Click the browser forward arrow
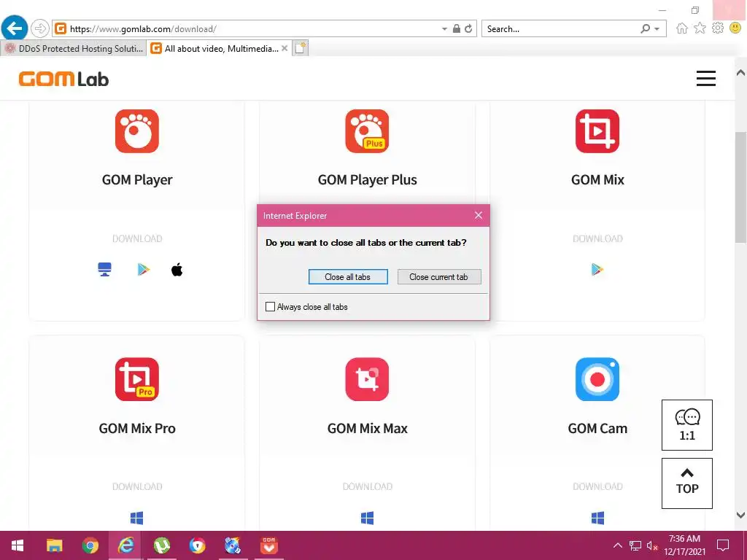The width and height of the screenshot is (747, 560). pos(40,28)
